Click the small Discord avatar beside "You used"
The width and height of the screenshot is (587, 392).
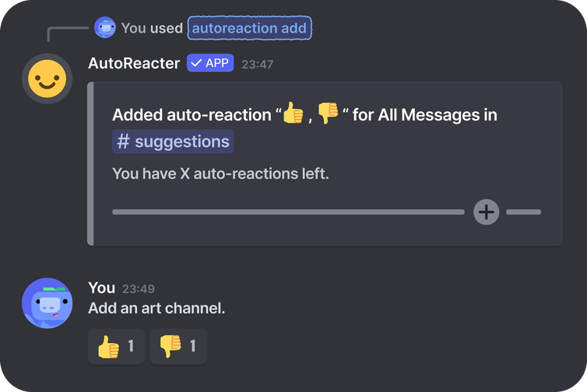tap(105, 28)
